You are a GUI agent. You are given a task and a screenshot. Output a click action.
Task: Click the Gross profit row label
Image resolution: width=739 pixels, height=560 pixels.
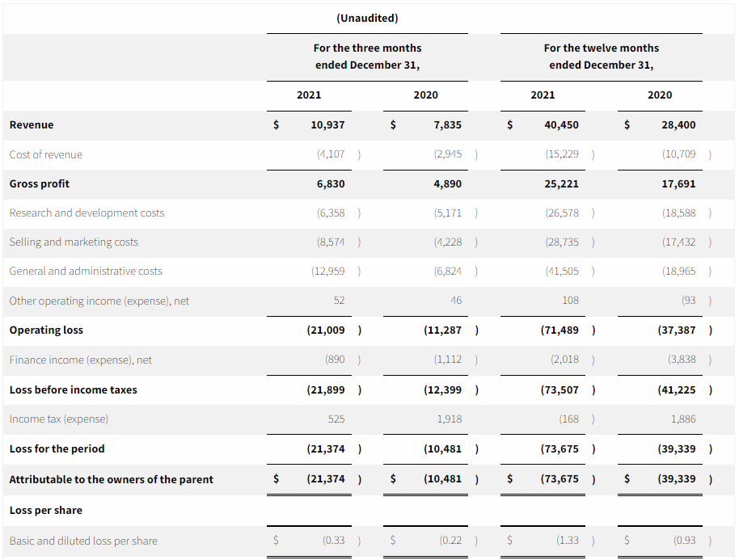[x=40, y=183]
